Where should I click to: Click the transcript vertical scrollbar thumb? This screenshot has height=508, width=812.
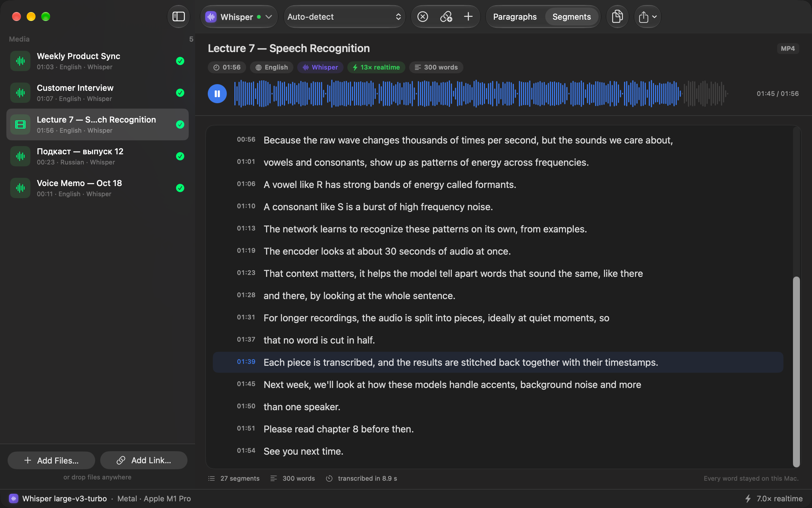(x=796, y=371)
